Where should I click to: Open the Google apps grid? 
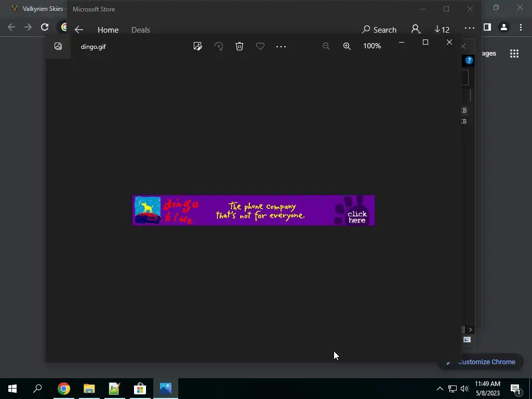pos(514,54)
